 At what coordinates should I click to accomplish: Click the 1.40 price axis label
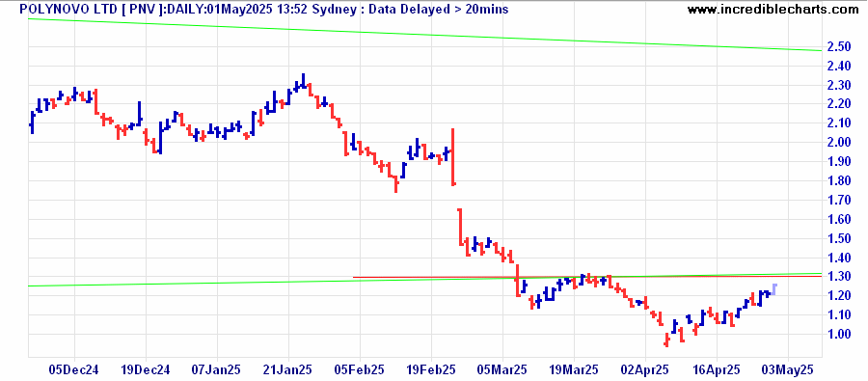(839, 258)
